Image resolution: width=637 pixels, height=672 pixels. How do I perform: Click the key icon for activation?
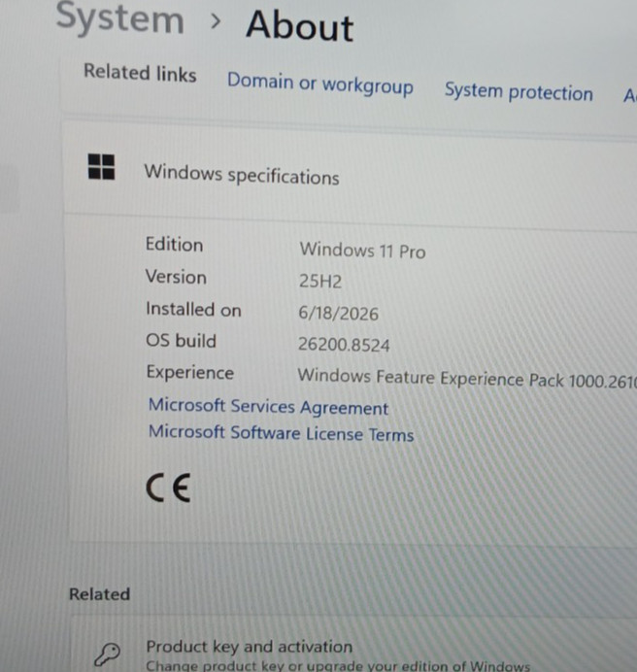click(x=107, y=654)
